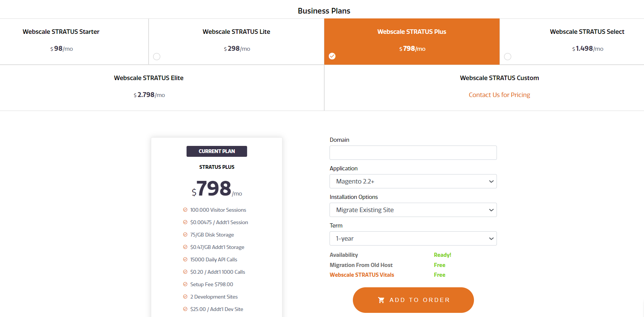Click the '2 Development Sites' text
Viewport: 644px width, 317px height.
tap(214, 297)
